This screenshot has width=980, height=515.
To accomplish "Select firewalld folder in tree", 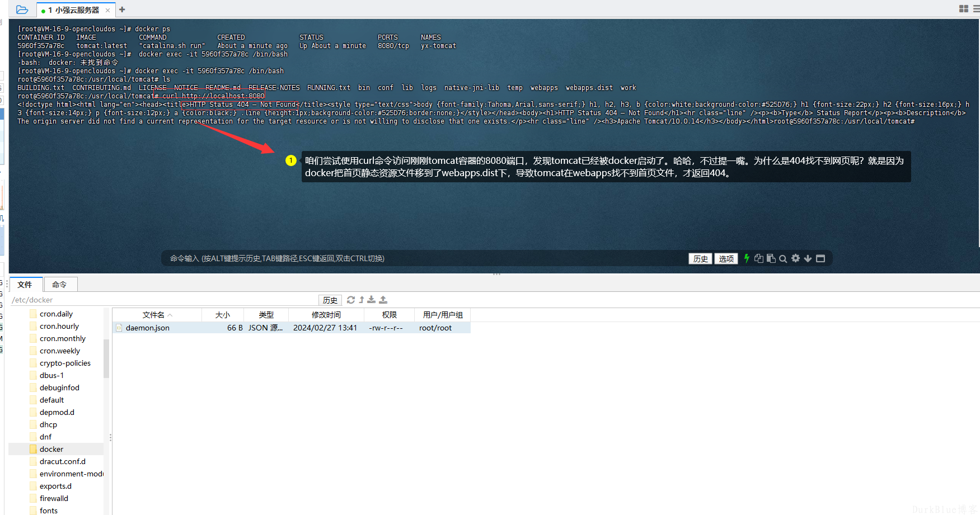I will 54,498.
